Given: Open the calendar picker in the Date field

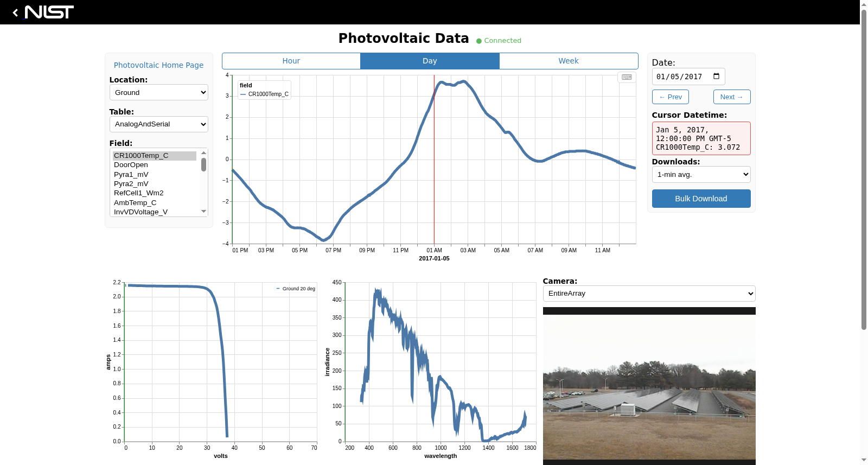Looking at the screenshot, I should (x=716, y=77).
